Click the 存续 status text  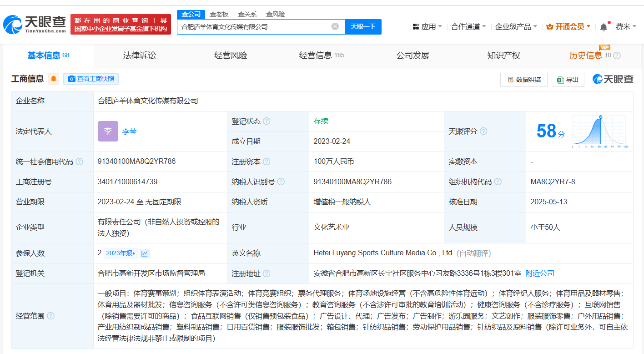click(x=321, y=121)
